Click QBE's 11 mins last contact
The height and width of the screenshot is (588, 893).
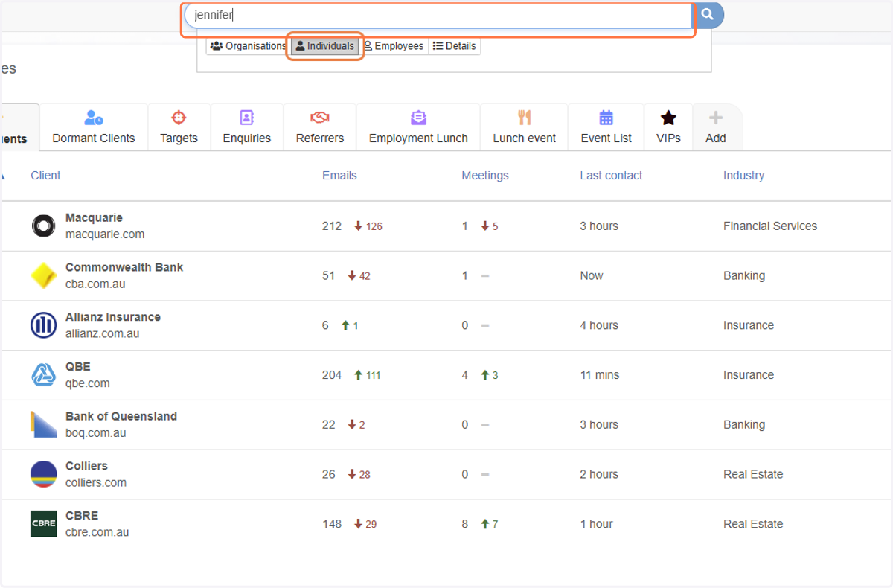[600, 375]
